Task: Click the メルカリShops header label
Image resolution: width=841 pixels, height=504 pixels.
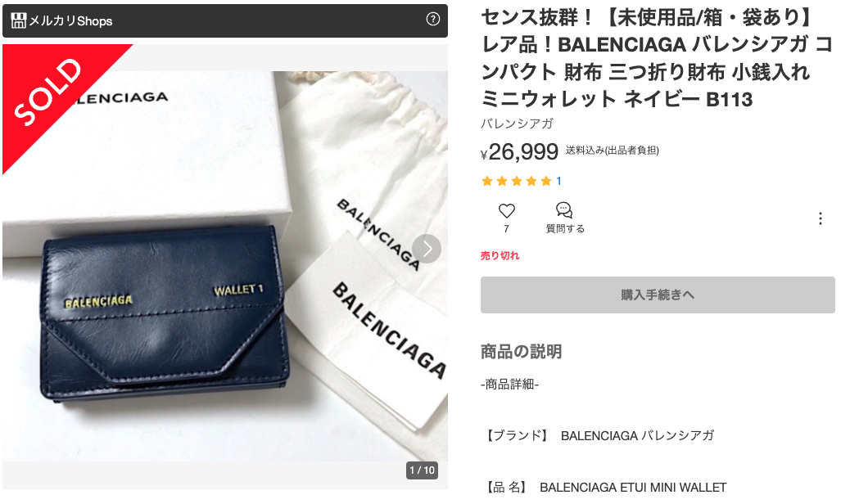Action: click(70, 21)
